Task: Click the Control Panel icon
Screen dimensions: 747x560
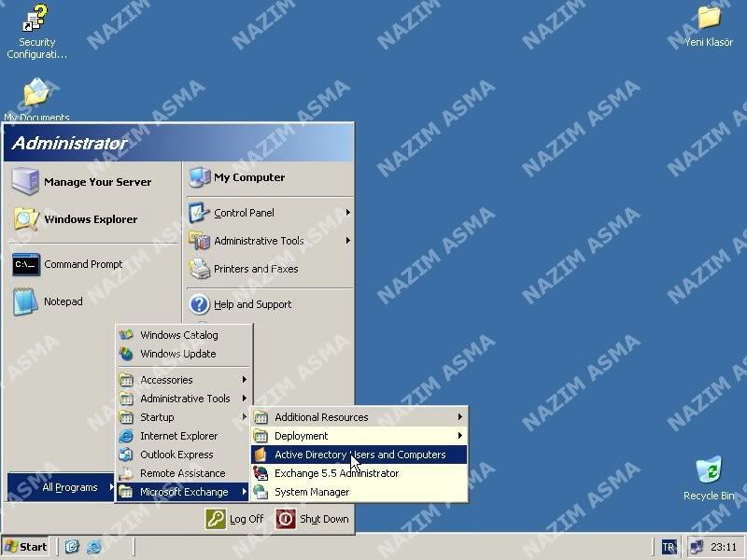Action: tap(199, 213)
